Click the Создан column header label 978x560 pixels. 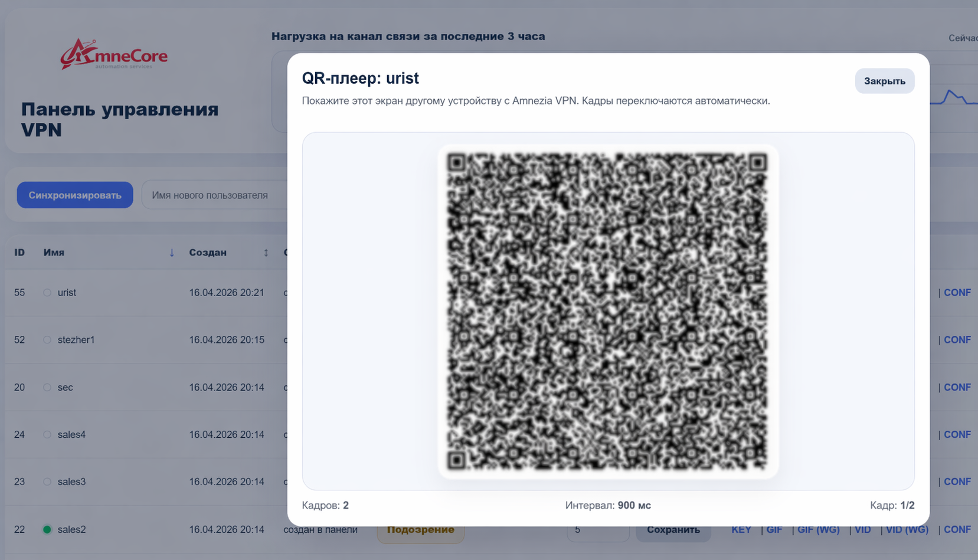pyautogui.click(x=208, y=253)
